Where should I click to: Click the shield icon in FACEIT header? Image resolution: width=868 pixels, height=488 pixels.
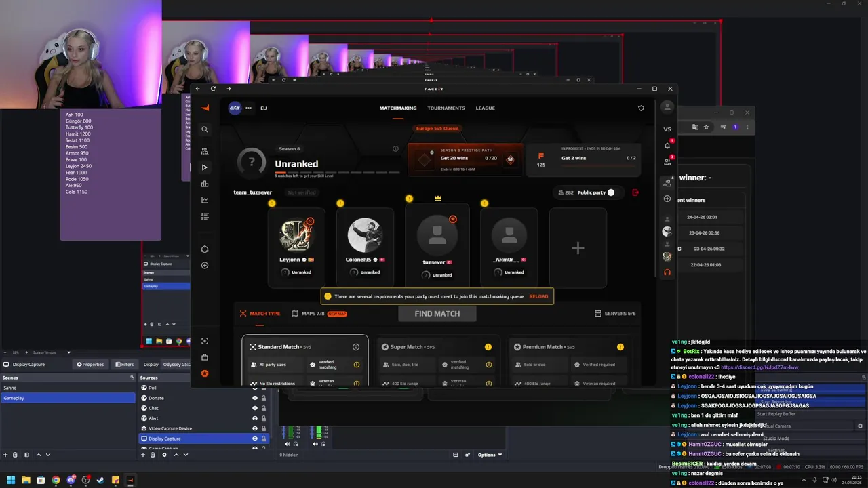click(641, 108)
